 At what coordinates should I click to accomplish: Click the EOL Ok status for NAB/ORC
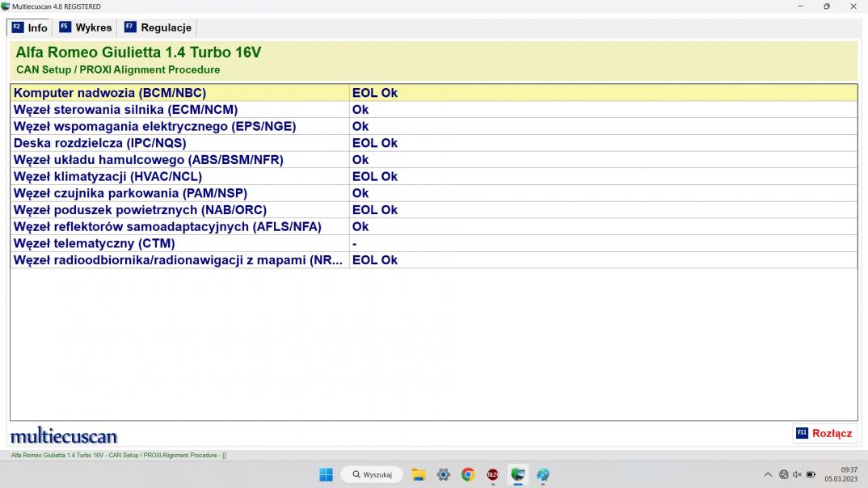coord(375,210)
